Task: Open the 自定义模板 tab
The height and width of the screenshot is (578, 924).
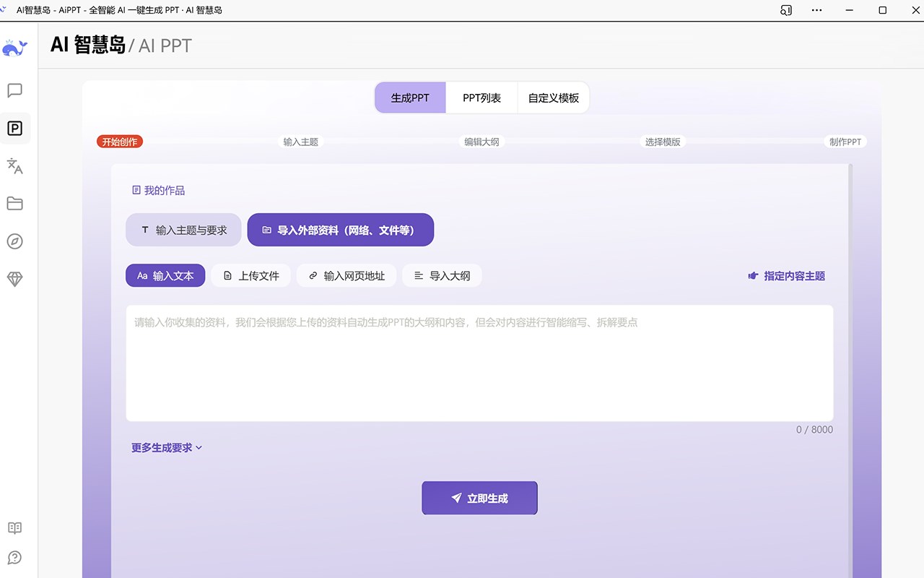Action: [x=554, y=98]
